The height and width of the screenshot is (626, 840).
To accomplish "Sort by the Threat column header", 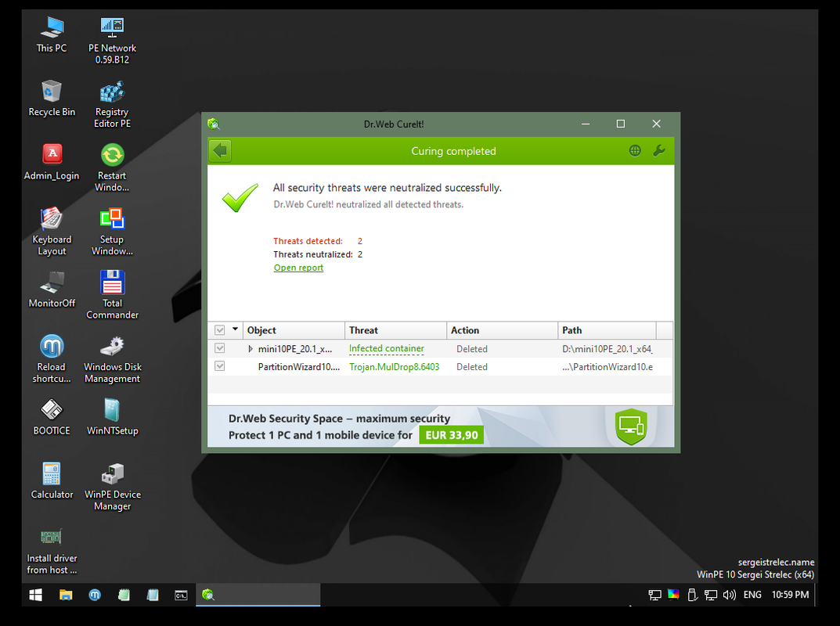I will [395, 330].
